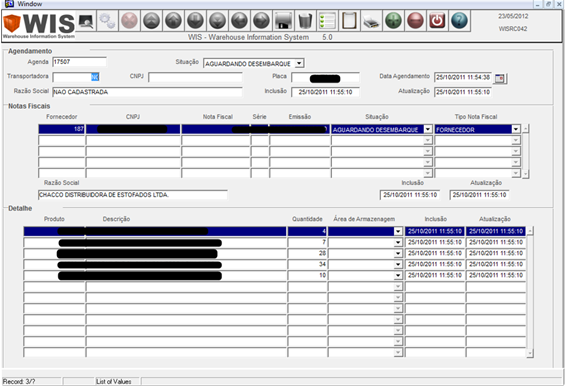Click the Detalhe table scrollbar down arrow
Image resolution: width=567 pixels, height=386 pixels.
[530, 353]
